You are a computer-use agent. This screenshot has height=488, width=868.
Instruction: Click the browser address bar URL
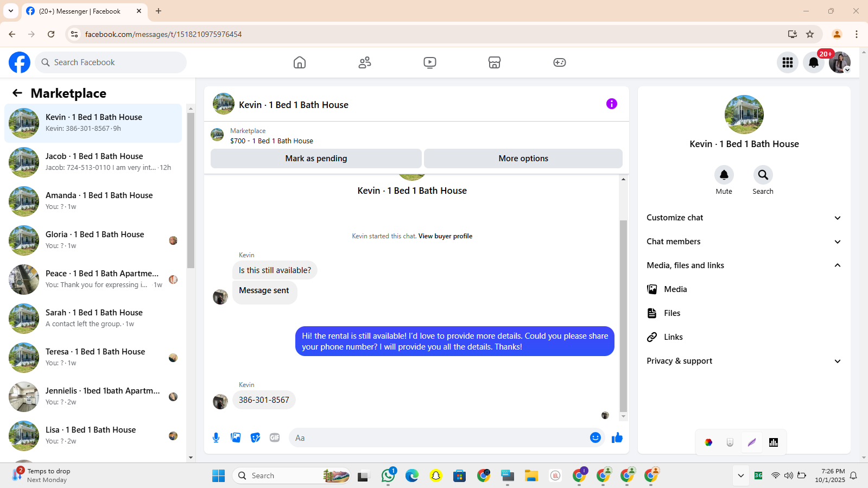163,34
